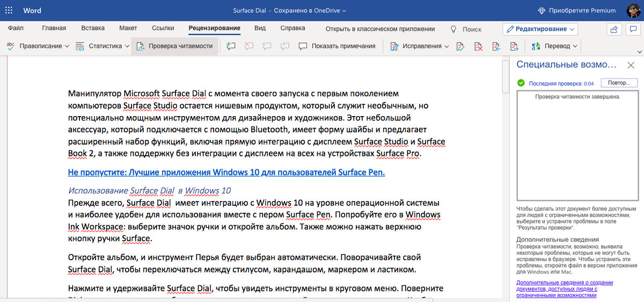Click the word Workspace in the document
644x302 pixels.
point(101,227)
